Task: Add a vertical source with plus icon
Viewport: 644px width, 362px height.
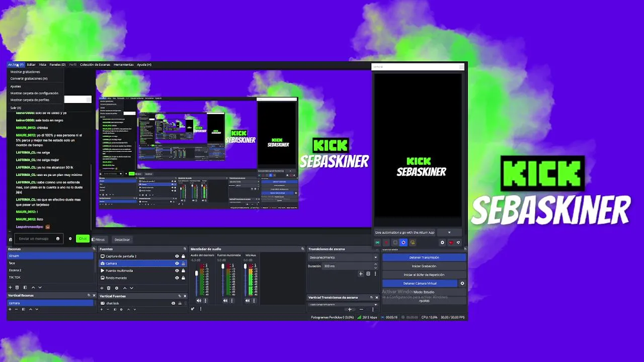Action: pyautogui.click(x=102, y=309)
